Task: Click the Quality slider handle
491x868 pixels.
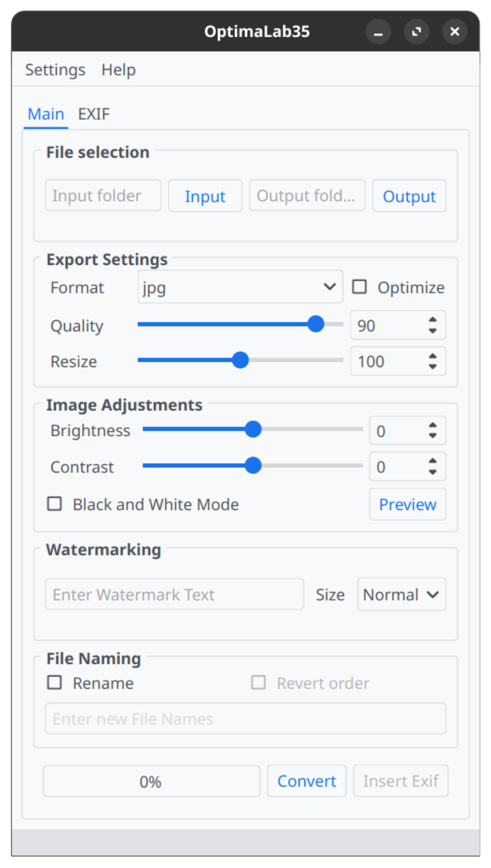Action: 316,324
